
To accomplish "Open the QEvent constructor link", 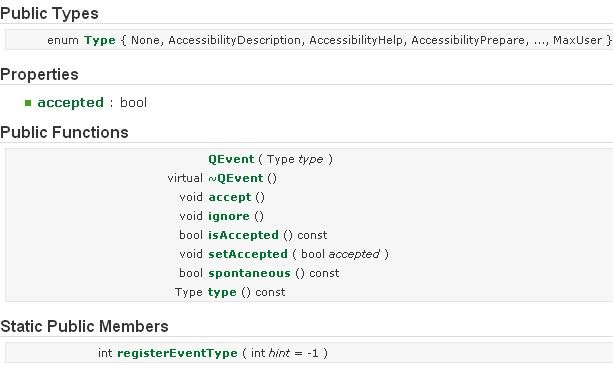I will click(x=231, y=159).
